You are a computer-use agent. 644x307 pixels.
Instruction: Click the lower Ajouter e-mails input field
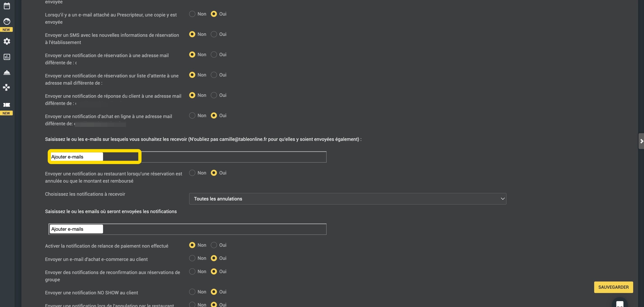(x=76, y=229)
